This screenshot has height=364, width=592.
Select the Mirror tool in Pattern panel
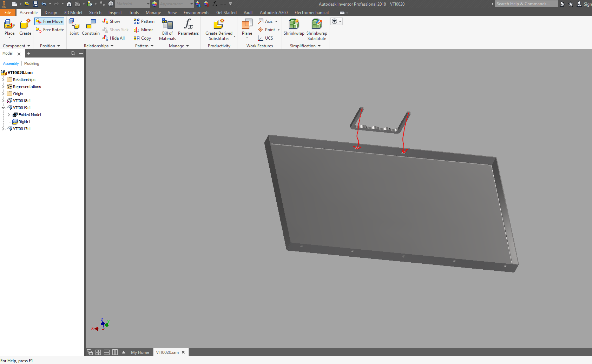(x=144, y=30)
